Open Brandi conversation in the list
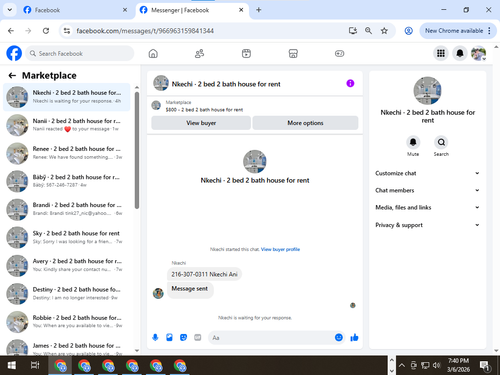The width and height of the screenshot is (500, 375). [x=67, y=209]
